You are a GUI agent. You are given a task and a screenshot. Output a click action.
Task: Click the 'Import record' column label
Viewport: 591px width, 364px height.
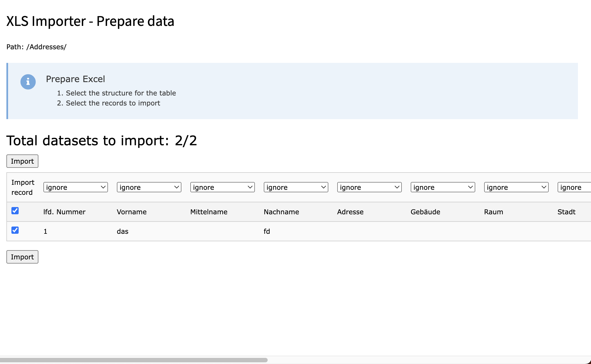pos(23,187)
